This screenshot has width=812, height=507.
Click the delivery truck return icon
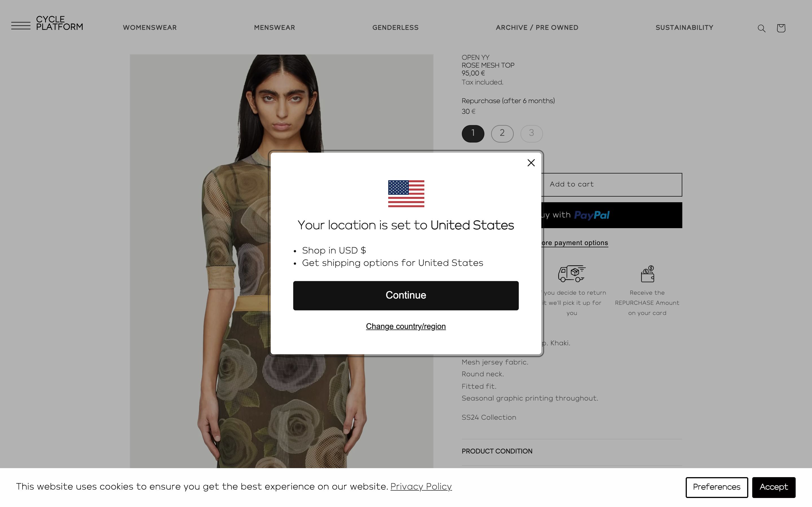pyautogui.click(x=572, y=273)
